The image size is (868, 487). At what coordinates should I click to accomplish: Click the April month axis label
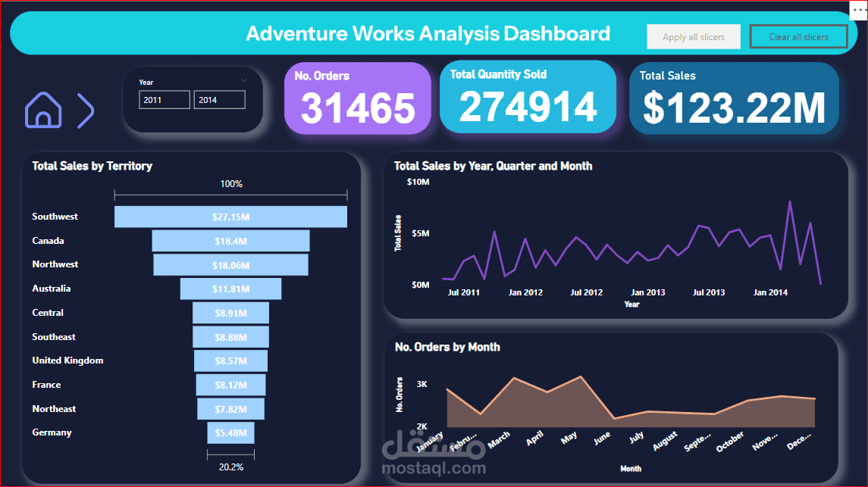[534, 439]
